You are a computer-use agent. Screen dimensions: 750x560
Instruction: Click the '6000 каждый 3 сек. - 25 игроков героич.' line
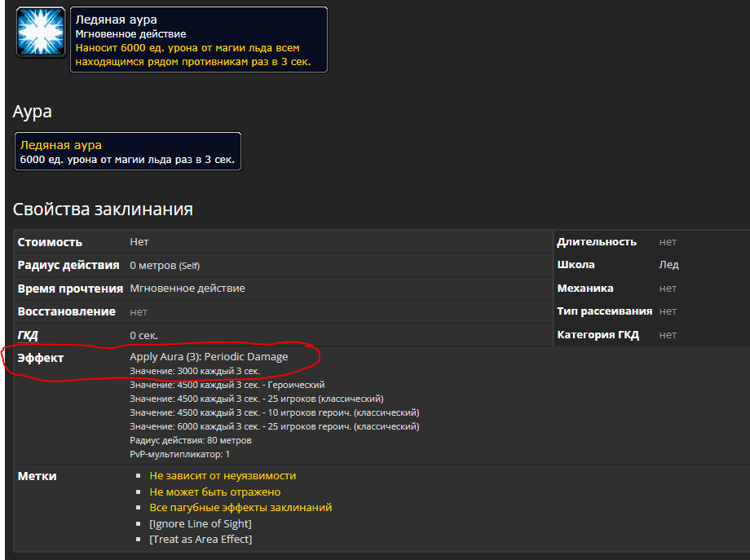click(274, 426)
